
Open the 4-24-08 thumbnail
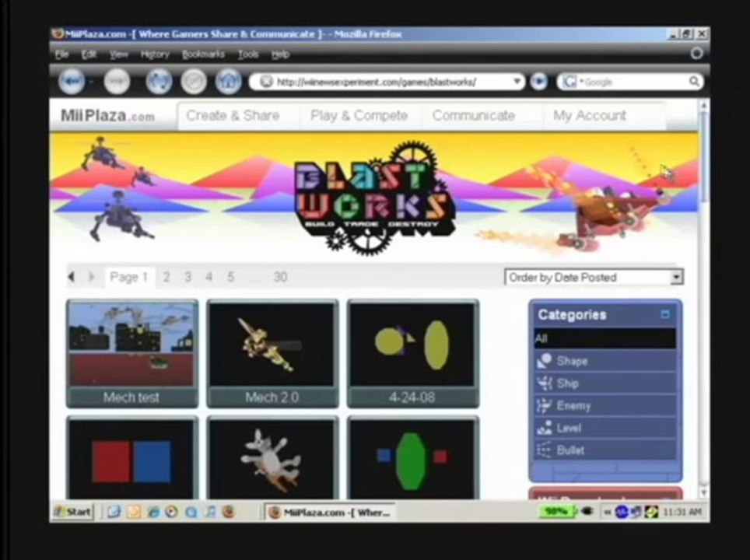[413, 354]
